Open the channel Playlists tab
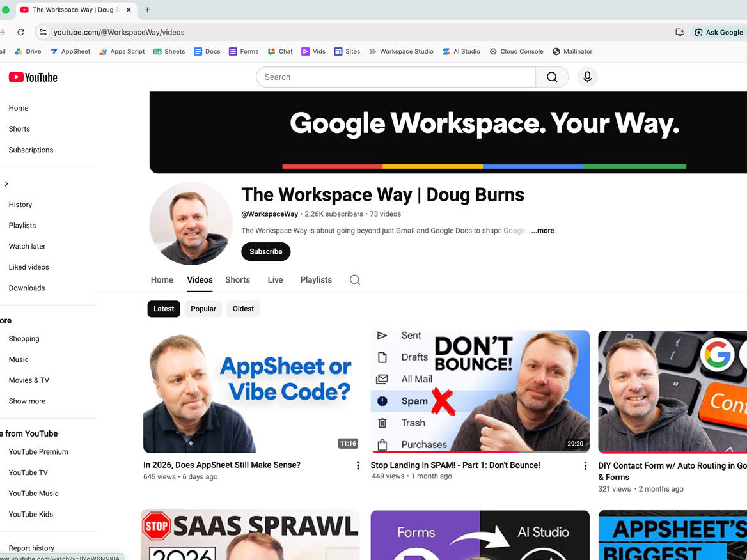Viewport: 747px width, 560px height. pyautogui.click(x=316, y=279)
